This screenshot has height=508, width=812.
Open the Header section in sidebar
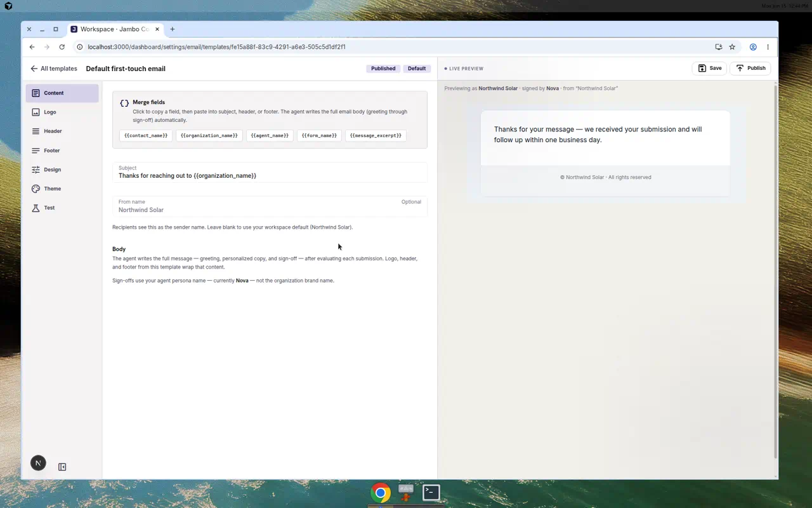point(62,131)
